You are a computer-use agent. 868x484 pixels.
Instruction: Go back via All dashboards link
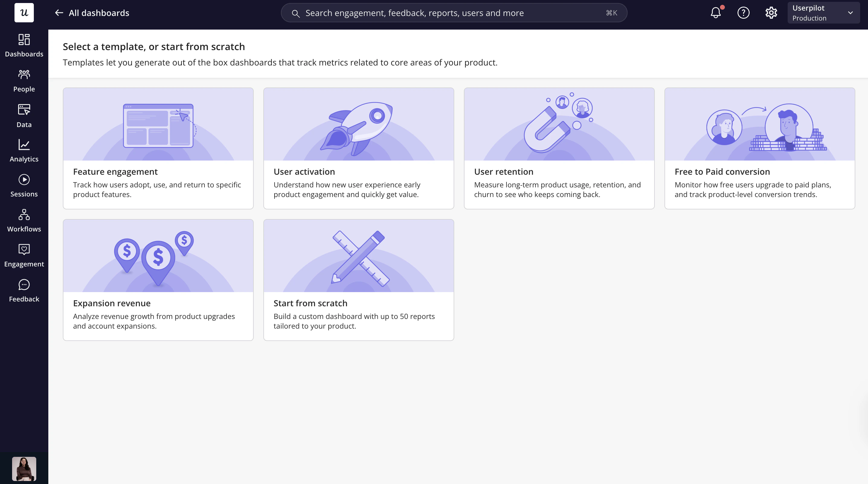pyautogui.click(x=99, y=13)
